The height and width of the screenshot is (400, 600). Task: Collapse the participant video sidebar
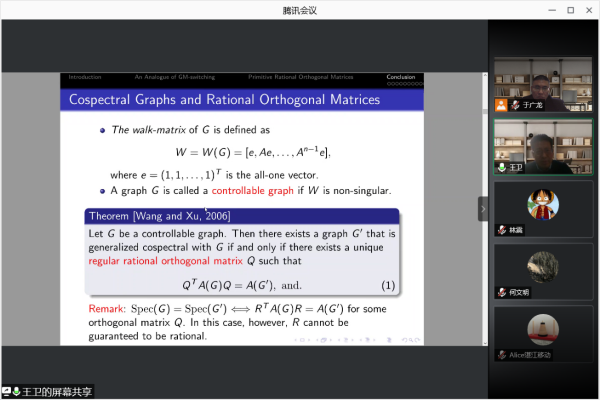[x=482, y=208]
